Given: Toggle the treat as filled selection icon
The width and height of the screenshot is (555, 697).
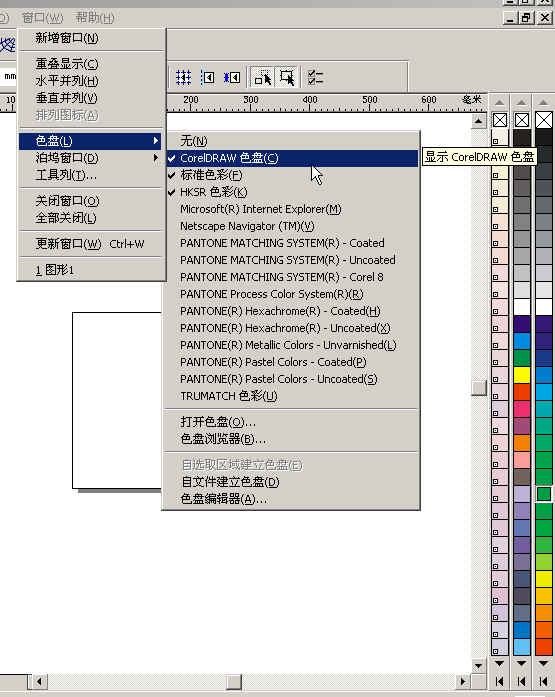Looking at the screenshot, I should 287,78.
